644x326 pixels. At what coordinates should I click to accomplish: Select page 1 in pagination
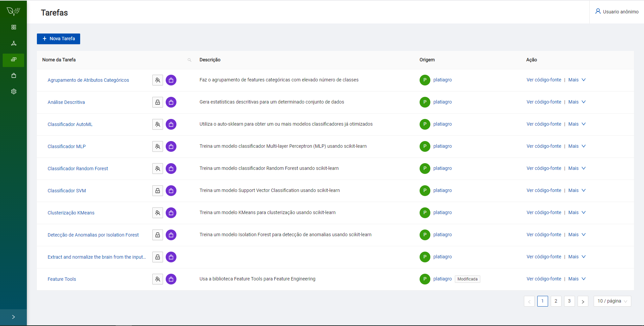[542, 301]
